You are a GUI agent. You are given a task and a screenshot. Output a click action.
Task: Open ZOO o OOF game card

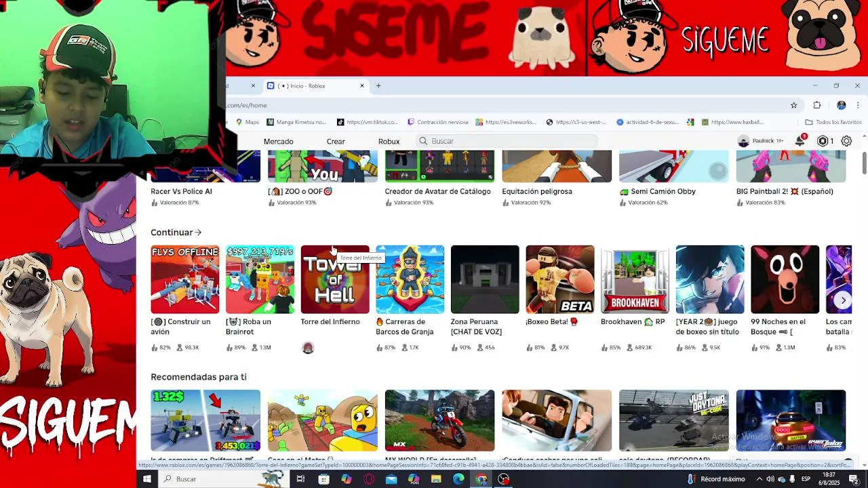click(323, 177)
